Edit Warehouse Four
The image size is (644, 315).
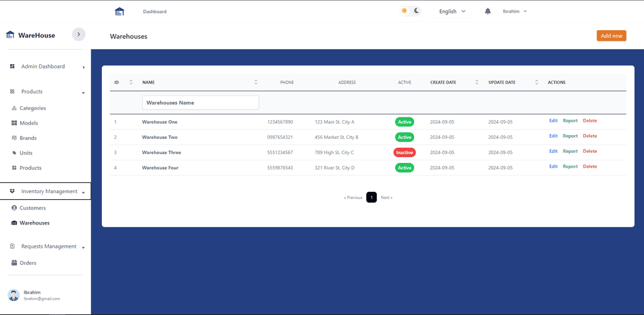(553, 167)
